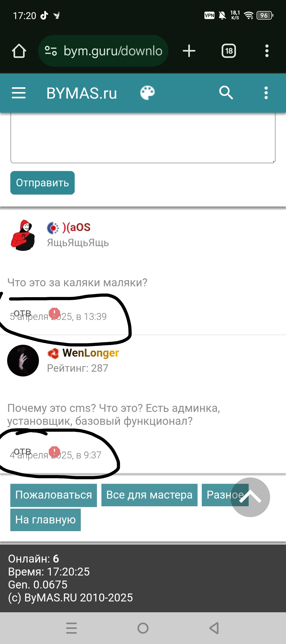
Task: Click the red report icon on WenLonger comment
Action: coord(55,452)
